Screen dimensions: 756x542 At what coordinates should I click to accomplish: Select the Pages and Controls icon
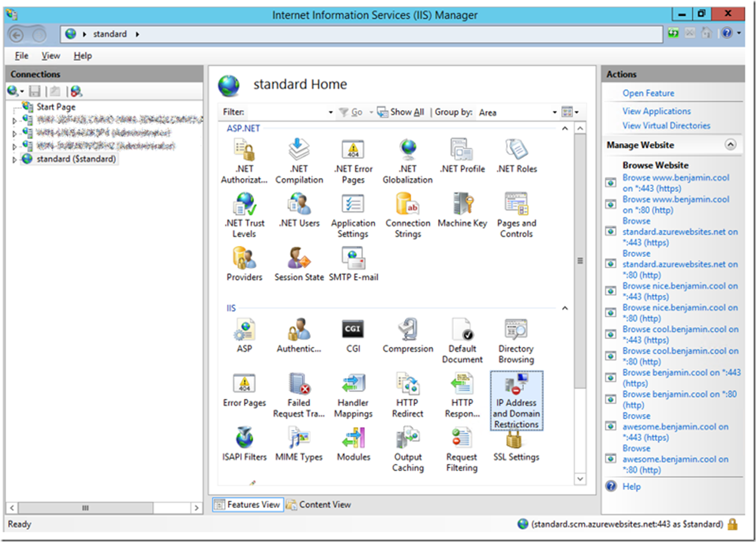(x=516, y=216)
